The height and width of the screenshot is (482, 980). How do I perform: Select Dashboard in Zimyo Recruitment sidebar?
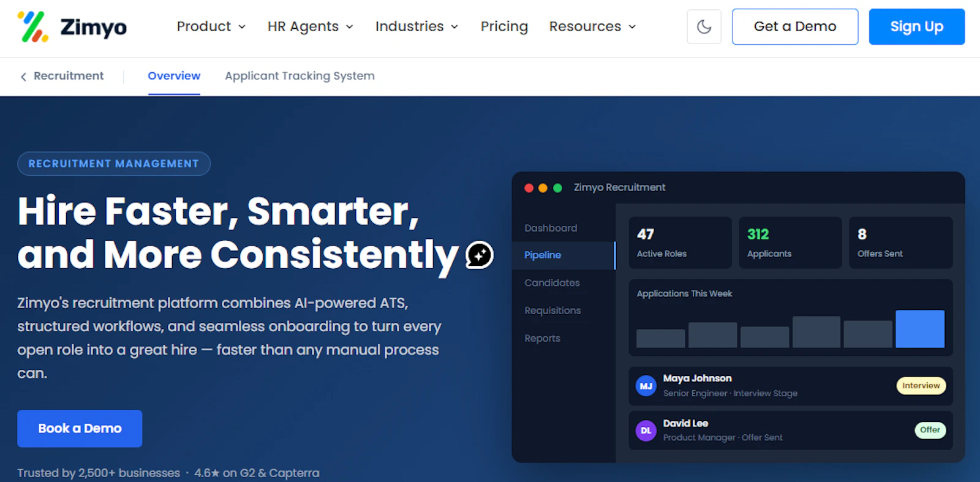point(551,228)
